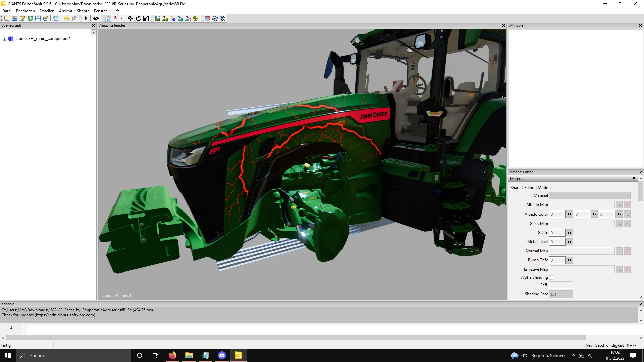The height and width of the screenshot is (362, 644).
Task: Click the Undo arrow icon
Action: tap(66, 18)
